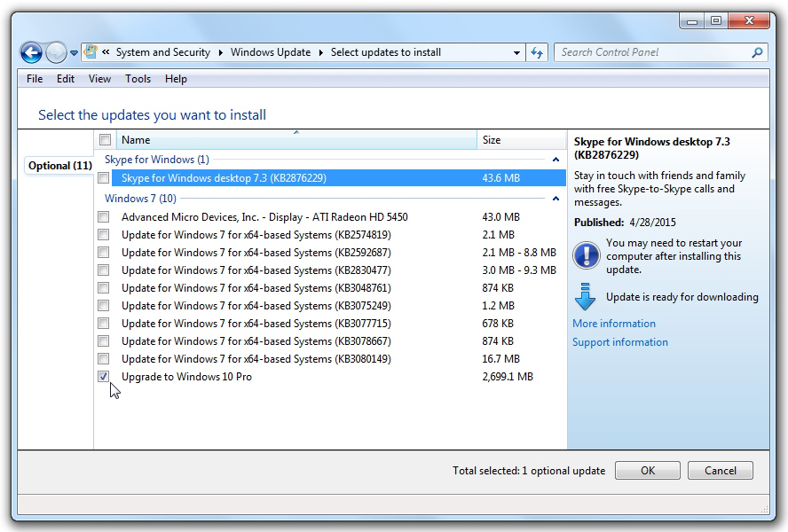Check the KB3048761 update checkbox

click(104, 288)
